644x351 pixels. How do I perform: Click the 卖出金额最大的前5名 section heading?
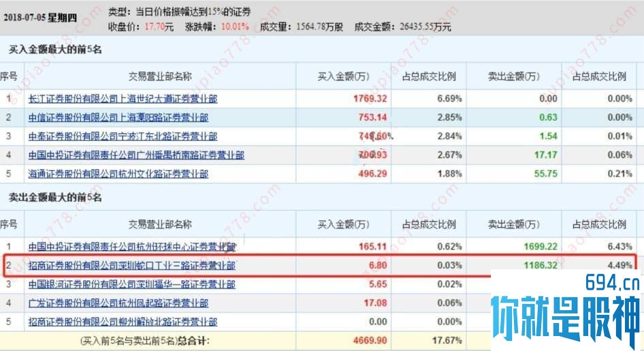pos(55,197)
